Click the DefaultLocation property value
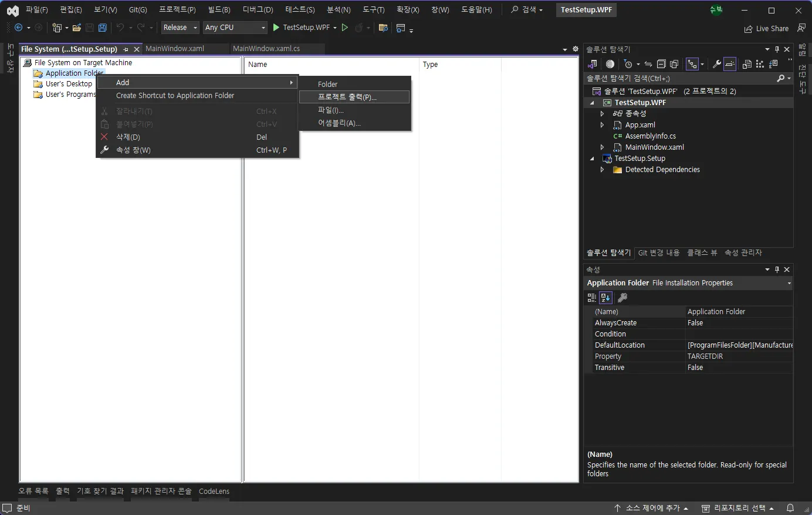 pyautogui.click(x=739, y=345)
